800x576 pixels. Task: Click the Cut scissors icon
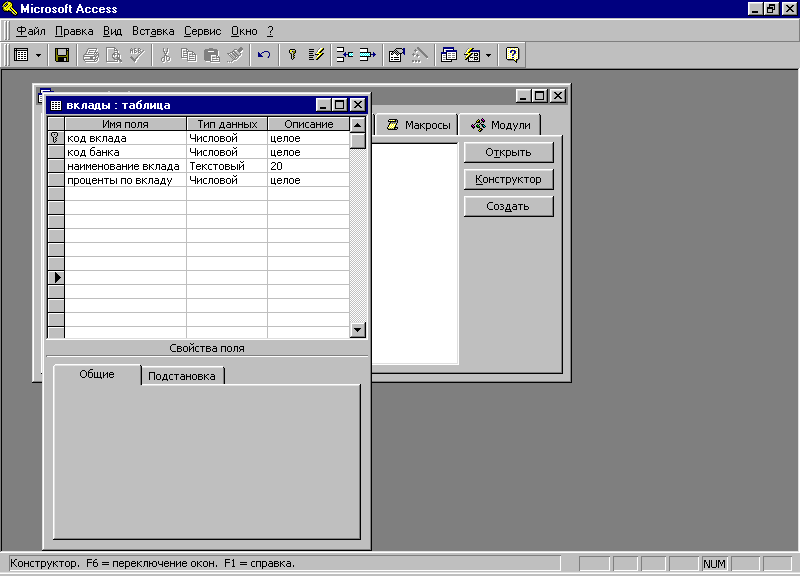tap(165, 55)
